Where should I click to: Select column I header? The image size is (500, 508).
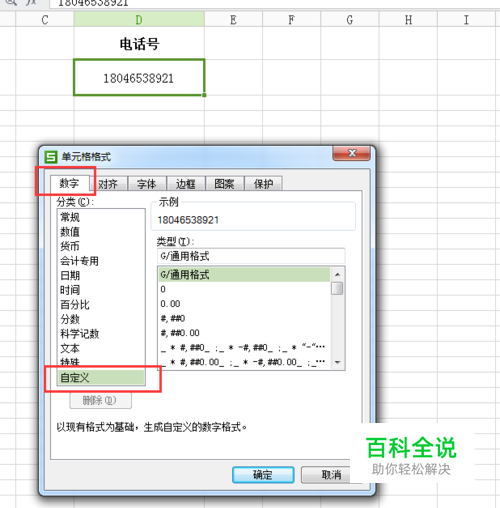pyautogui.click(x=466, y=20)
